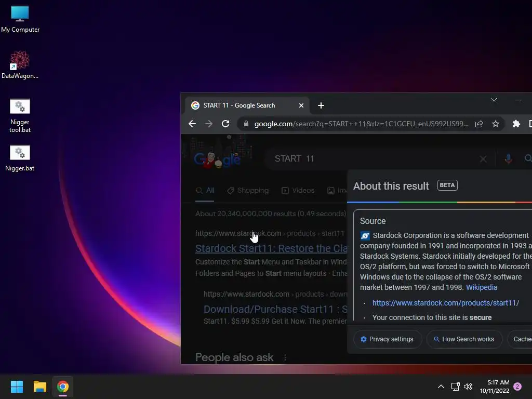
Task: Click the Google doodle logo
Action: point(217,159)
